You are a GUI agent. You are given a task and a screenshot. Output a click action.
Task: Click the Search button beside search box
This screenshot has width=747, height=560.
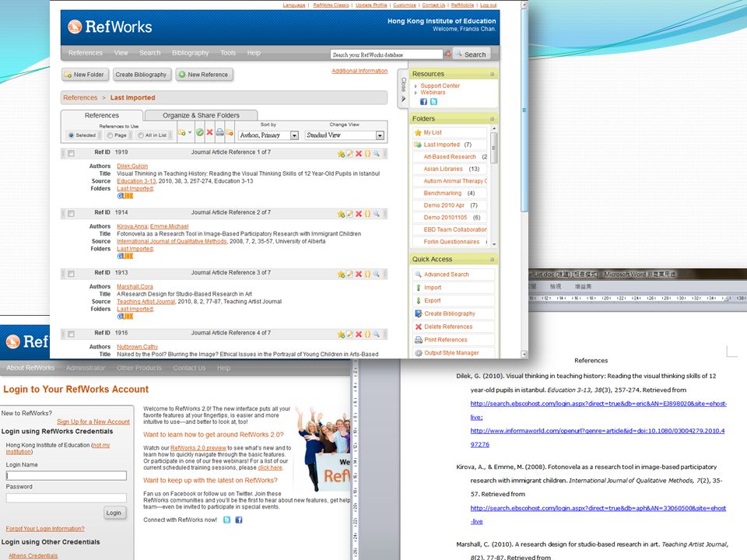471,54
